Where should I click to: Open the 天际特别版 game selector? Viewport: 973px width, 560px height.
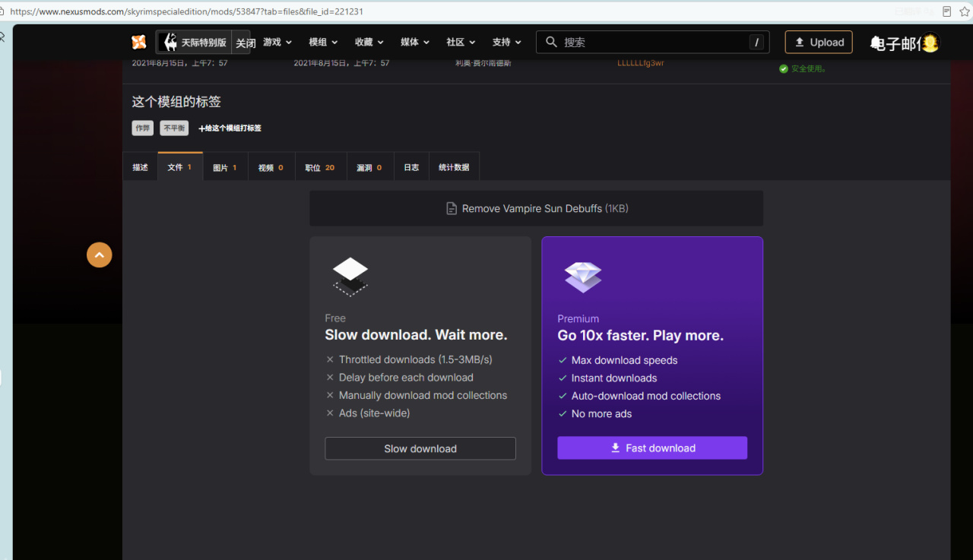click(195, 43)
